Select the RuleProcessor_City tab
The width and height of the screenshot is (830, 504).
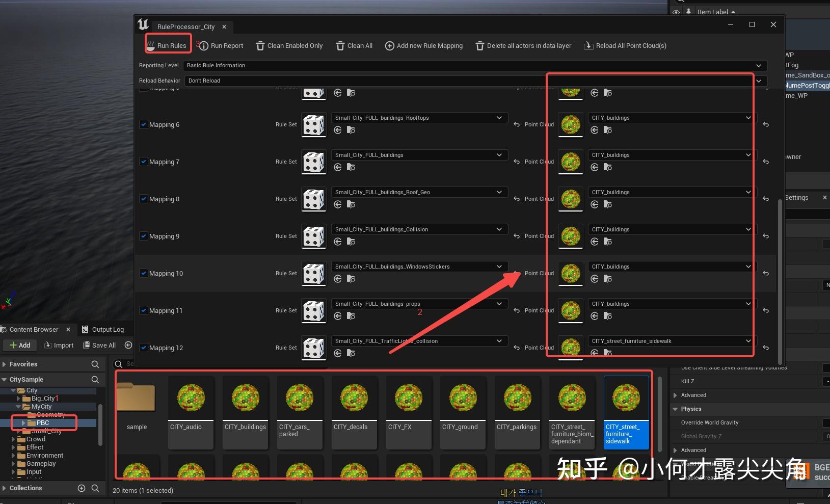186,26
